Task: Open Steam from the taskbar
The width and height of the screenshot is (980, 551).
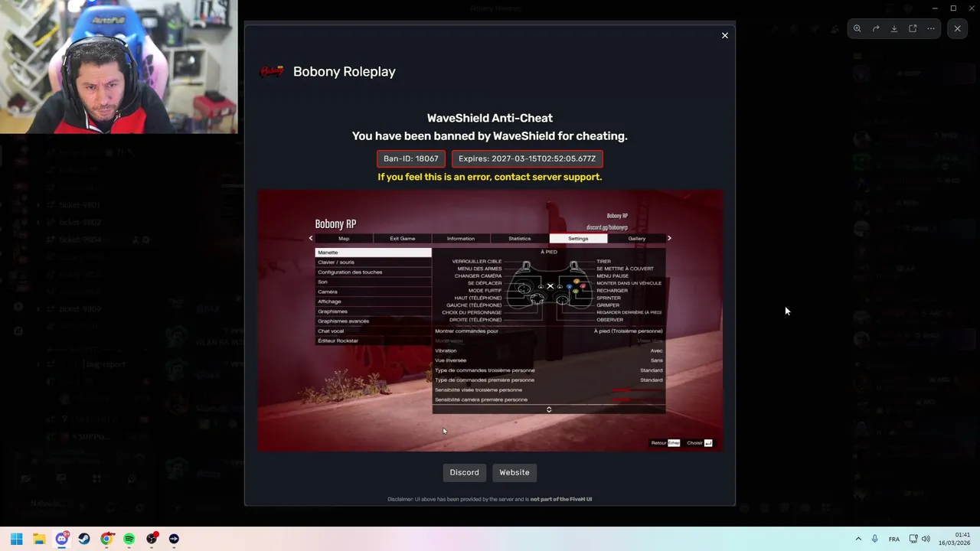Action: click(84, 539)
